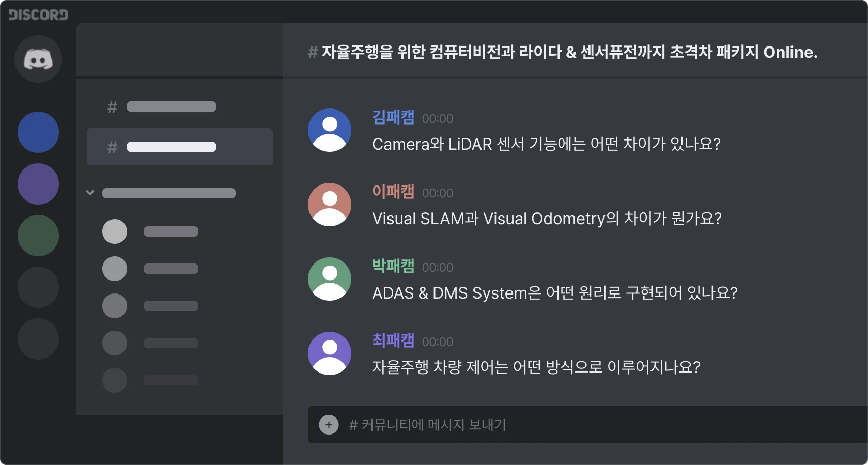Click the plus attachment button in message box

(329, 425)
